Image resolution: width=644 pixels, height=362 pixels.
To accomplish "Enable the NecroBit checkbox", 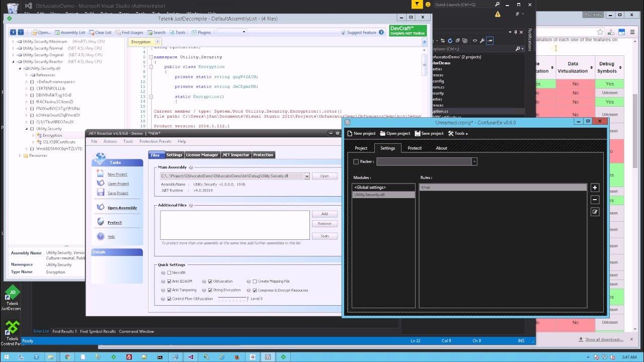I will tap(170, 273).
